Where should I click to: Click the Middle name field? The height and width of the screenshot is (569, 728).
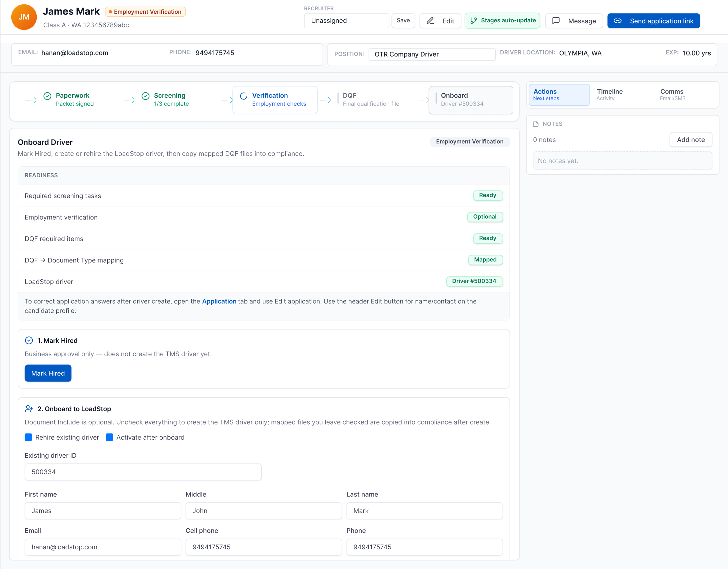(x=264, y=511)
